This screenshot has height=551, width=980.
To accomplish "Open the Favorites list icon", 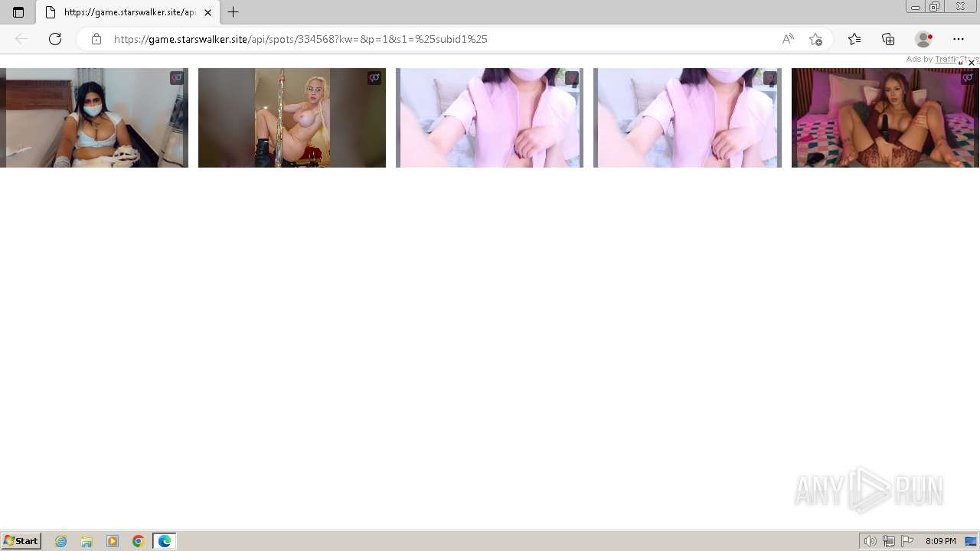I will [854, 39].
